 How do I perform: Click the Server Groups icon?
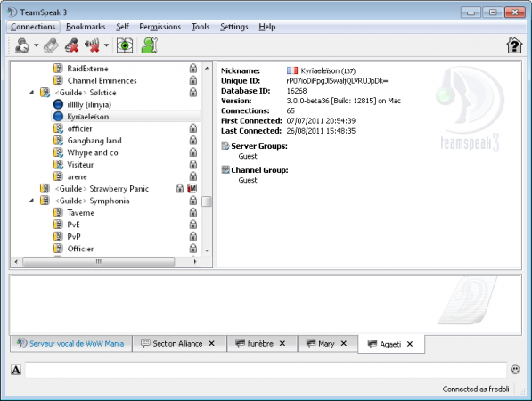tap(225, 146)
